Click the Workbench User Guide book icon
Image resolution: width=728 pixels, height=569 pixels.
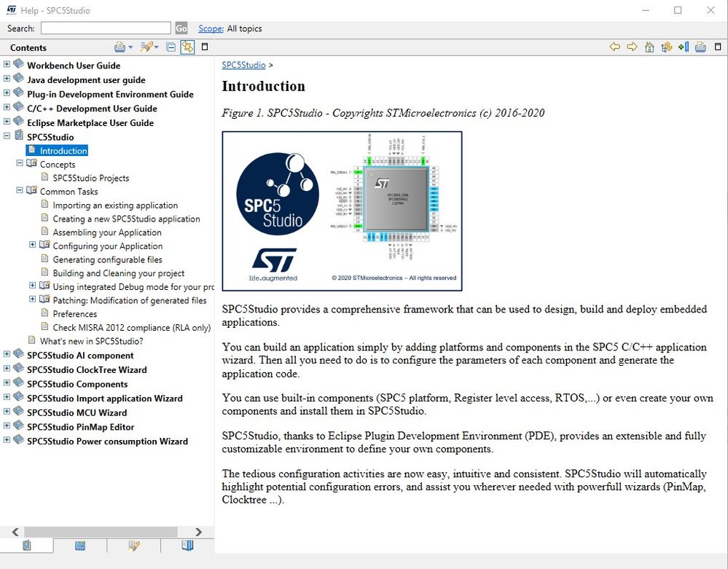tap(18, 63)
